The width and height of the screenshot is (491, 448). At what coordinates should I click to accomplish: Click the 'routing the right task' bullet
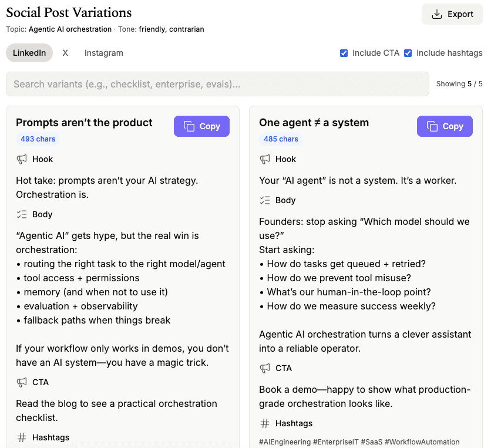[121, 264]
